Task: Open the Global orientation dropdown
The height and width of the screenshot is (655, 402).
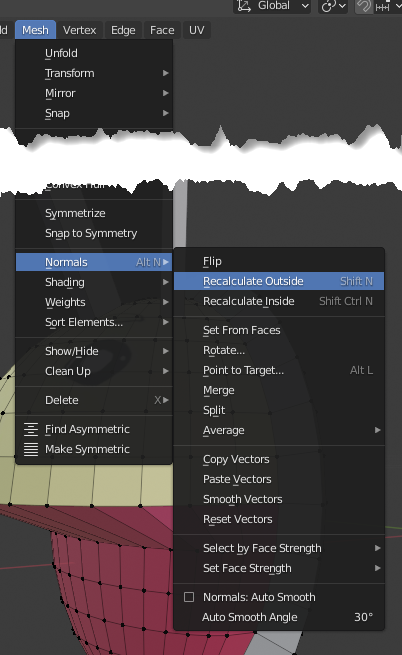Action: tap(272, 6)
